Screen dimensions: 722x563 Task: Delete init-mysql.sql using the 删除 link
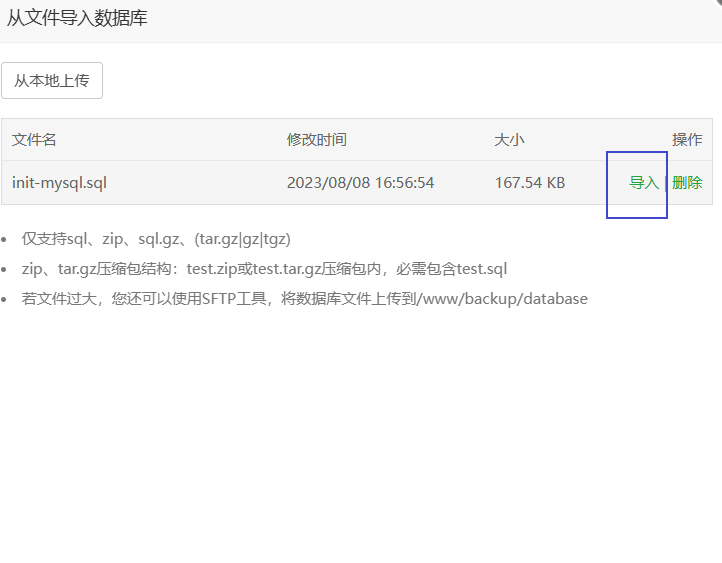tap(687, 183)
